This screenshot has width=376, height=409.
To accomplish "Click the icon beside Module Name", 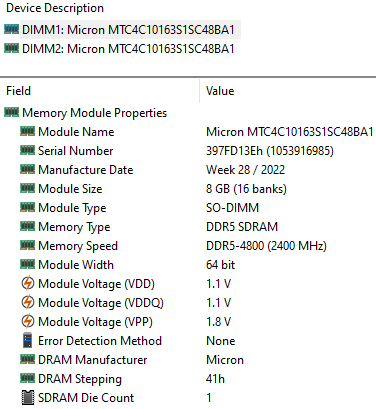I will tap(27, 131).
